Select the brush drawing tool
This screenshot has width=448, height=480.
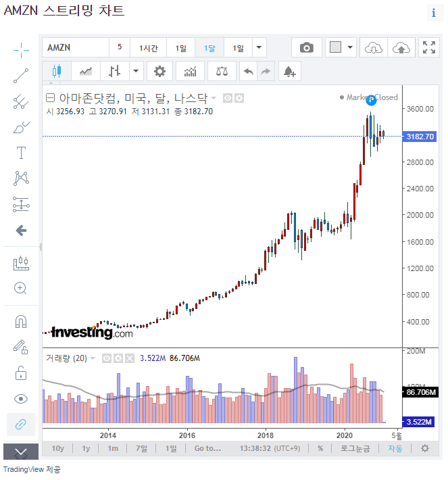21,127
